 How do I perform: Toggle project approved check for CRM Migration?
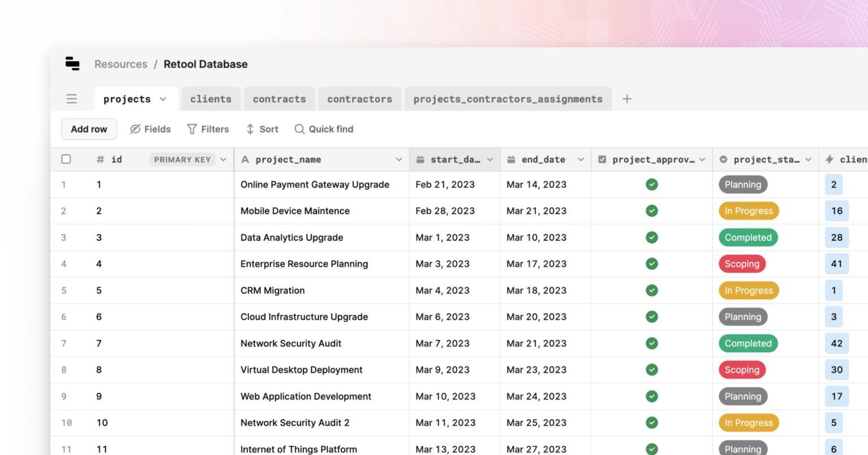point(652,291)
